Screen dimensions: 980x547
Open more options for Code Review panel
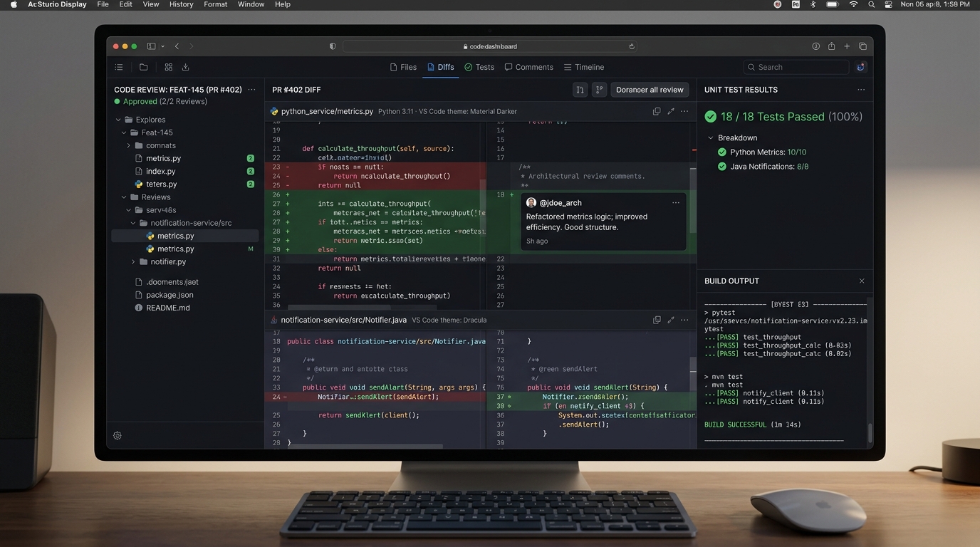(x=251, y=90)
